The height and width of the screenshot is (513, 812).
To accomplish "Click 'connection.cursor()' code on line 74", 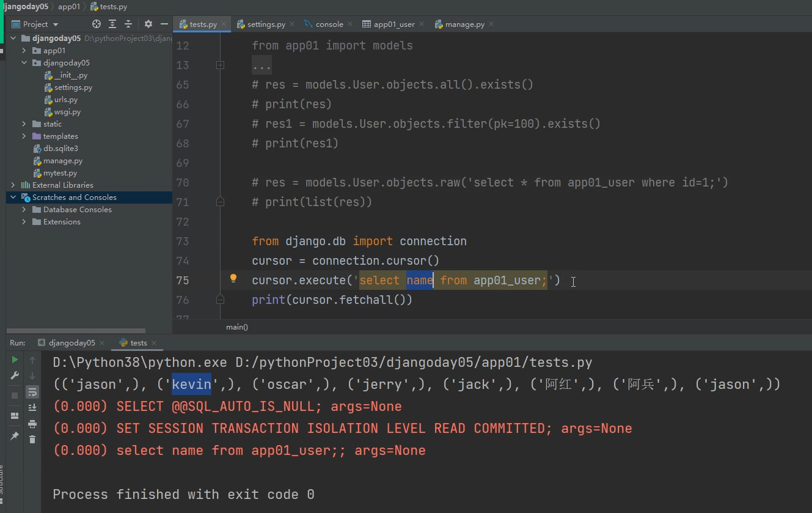I will (376, 260).
